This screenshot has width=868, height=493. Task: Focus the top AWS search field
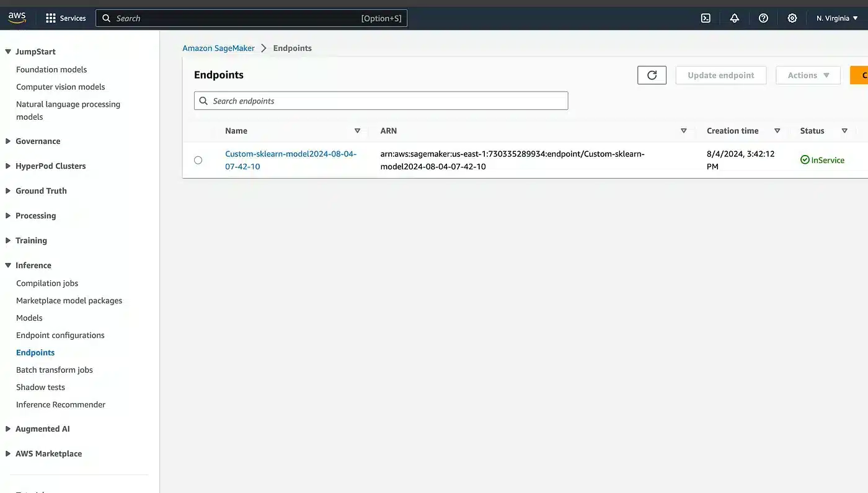(x=251, y=18)
